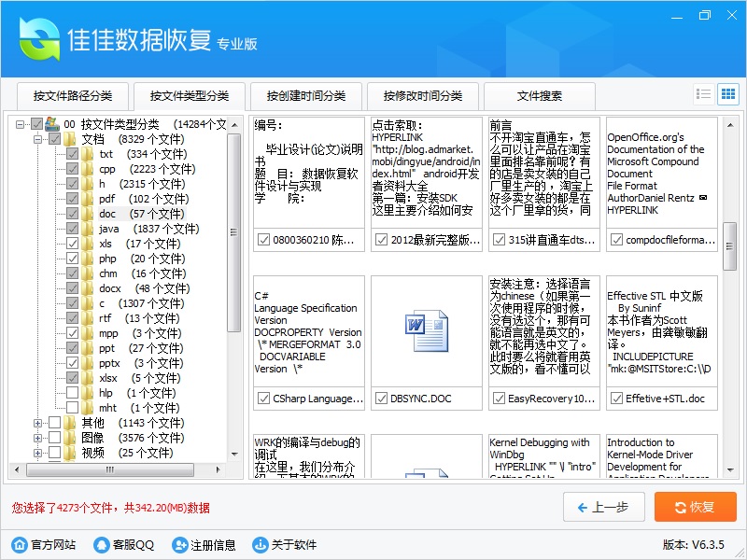The height and width of the screenshot is (560, 747).
Task: Select the pdf folder in tree
Action: coord(107,199)
